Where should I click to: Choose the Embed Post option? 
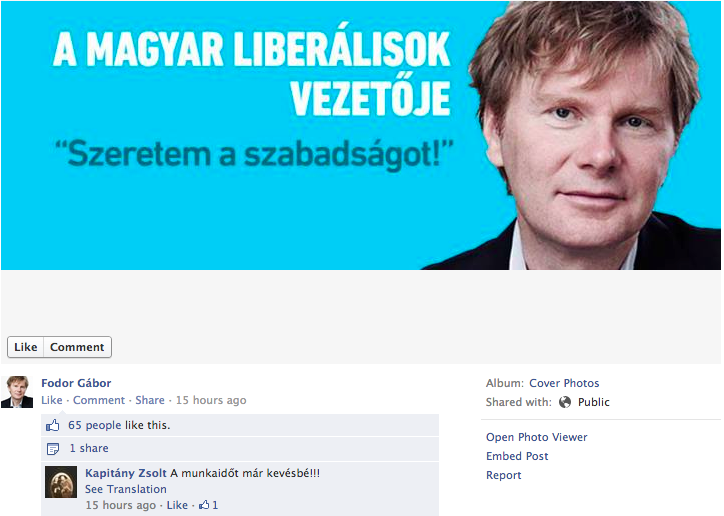pyautogui.click(x=517, y=456)
